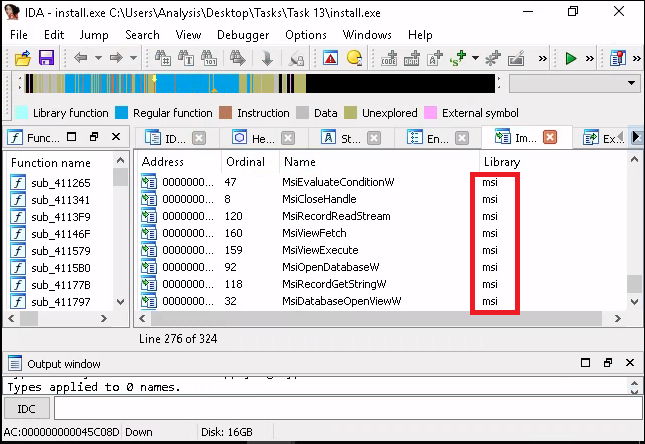This screenshot has width=645, height=444.
Task: Maximize the Functions window panel
Action: click(72, 137)
